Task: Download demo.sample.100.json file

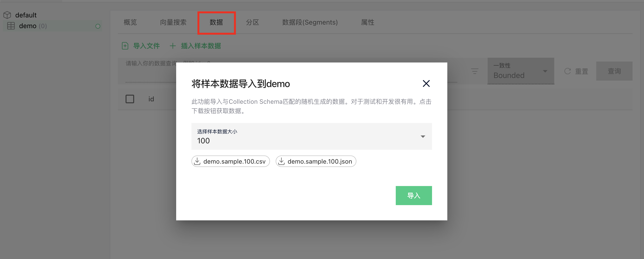Action: (316, 161)
